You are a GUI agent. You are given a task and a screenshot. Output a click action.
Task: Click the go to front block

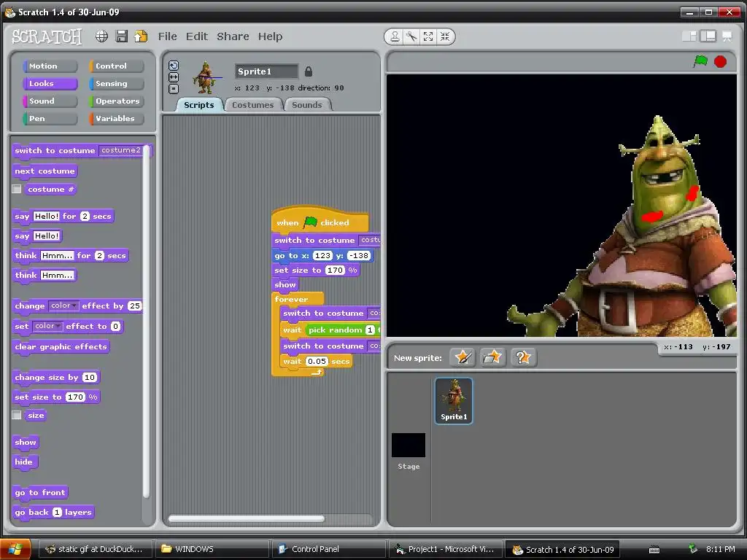pos(40,492)
